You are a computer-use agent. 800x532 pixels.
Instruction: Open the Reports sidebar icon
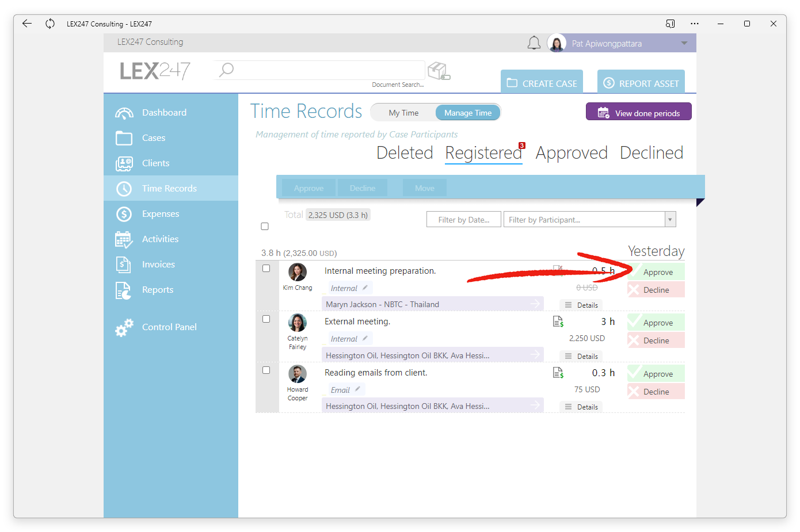pyautogui.click(x=123, y=290)
